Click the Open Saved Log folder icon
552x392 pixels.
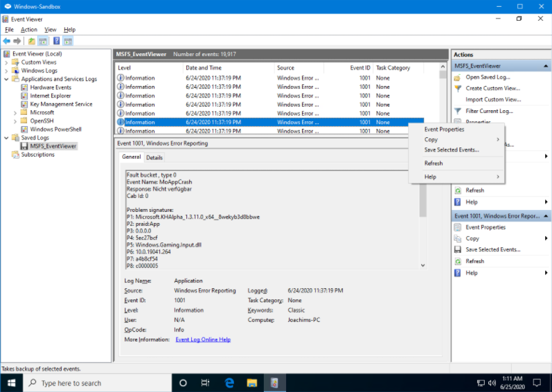pyautogui.click(x=457, y=78)
